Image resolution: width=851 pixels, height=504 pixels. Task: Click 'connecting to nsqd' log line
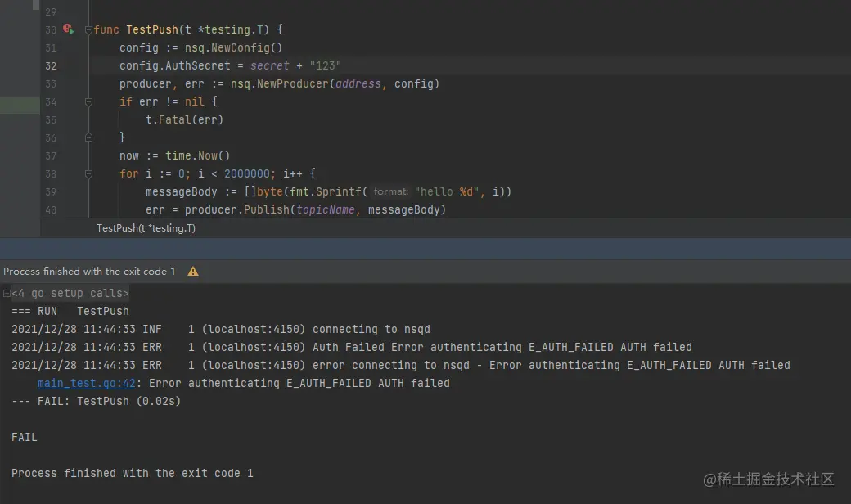[x=220, y=329]
